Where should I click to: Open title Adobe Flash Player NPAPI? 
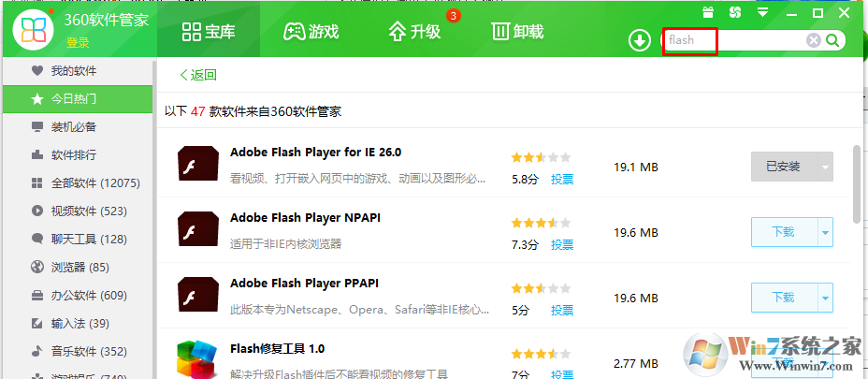[306, 218]
